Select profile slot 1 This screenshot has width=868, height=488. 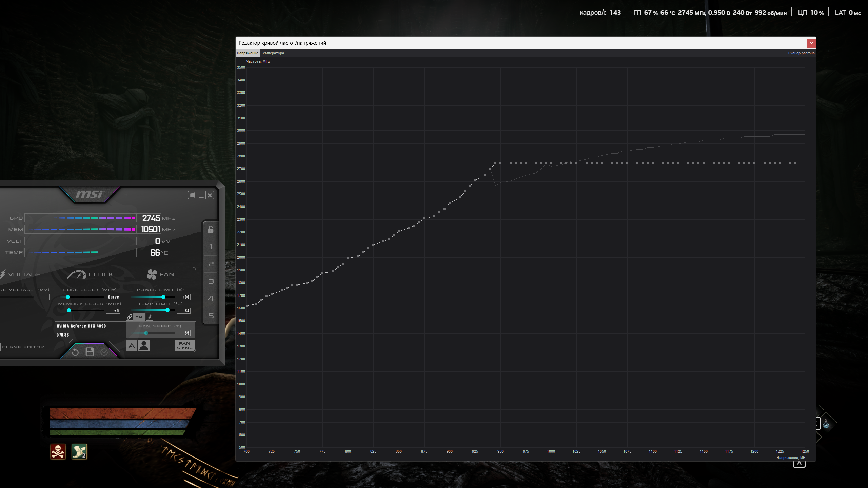coord(211,247)
